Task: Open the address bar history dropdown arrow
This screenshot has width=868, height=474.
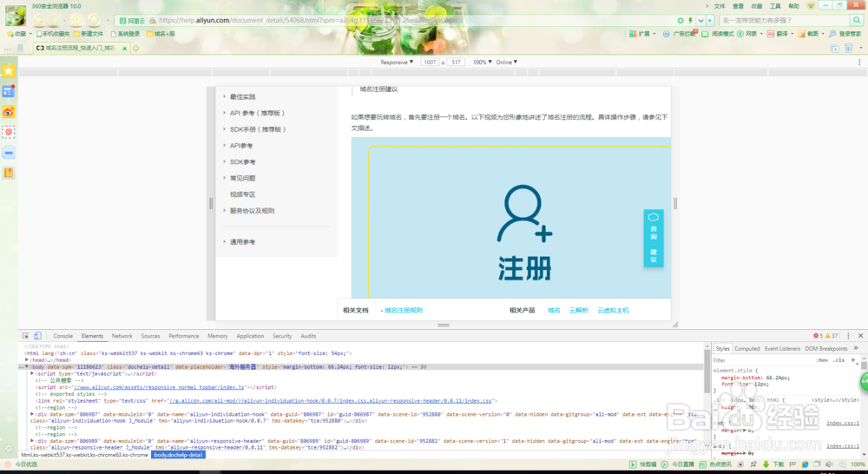Action: pyautogui.click(x=700, y=21)
